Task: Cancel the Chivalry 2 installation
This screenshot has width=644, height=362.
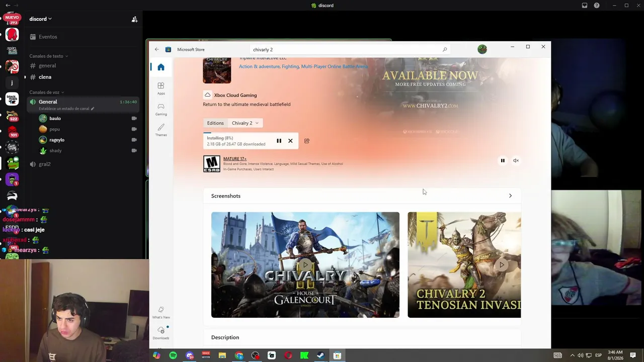Action: [x=290, y=141]
